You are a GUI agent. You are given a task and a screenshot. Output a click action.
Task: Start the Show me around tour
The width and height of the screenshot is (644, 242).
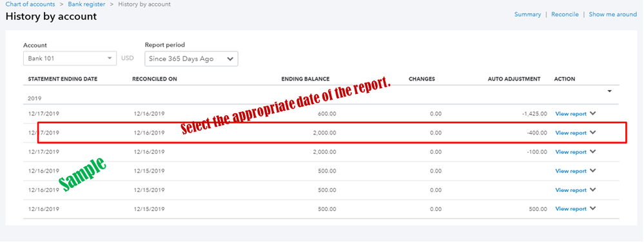coord(613,14)
